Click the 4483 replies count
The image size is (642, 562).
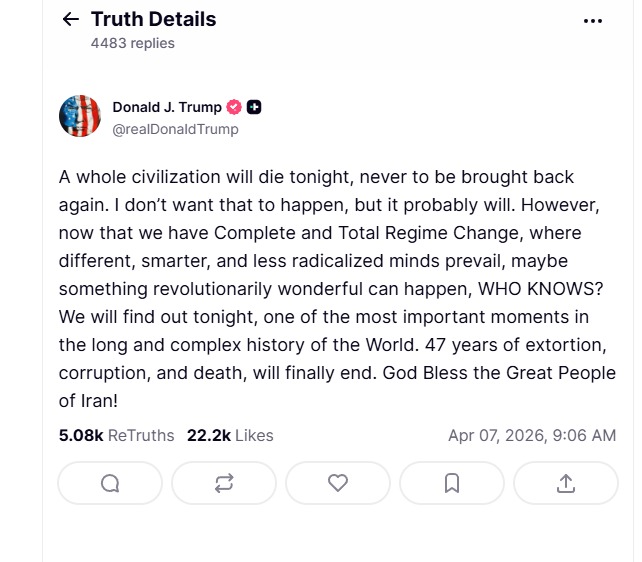point(132,43)
